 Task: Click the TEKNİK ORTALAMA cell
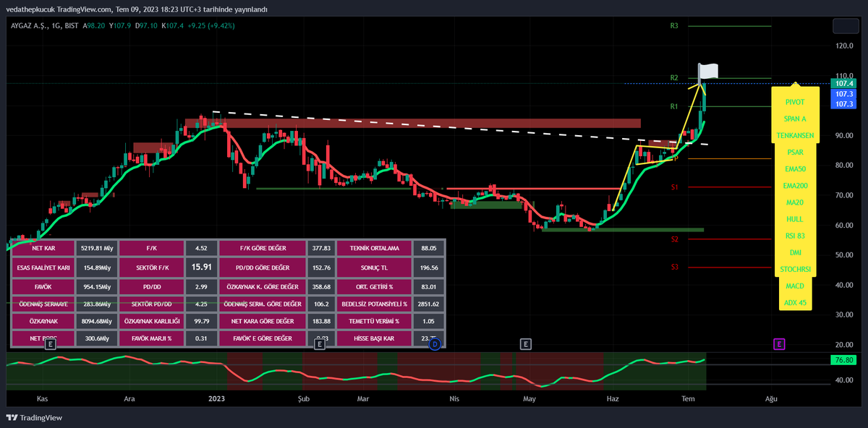(373, 249)
